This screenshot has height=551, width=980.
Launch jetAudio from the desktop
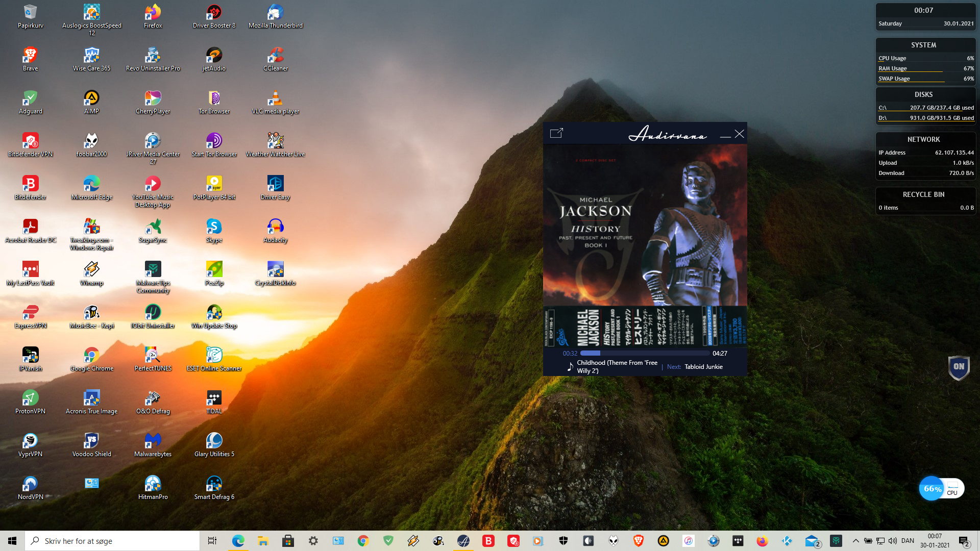214,55
